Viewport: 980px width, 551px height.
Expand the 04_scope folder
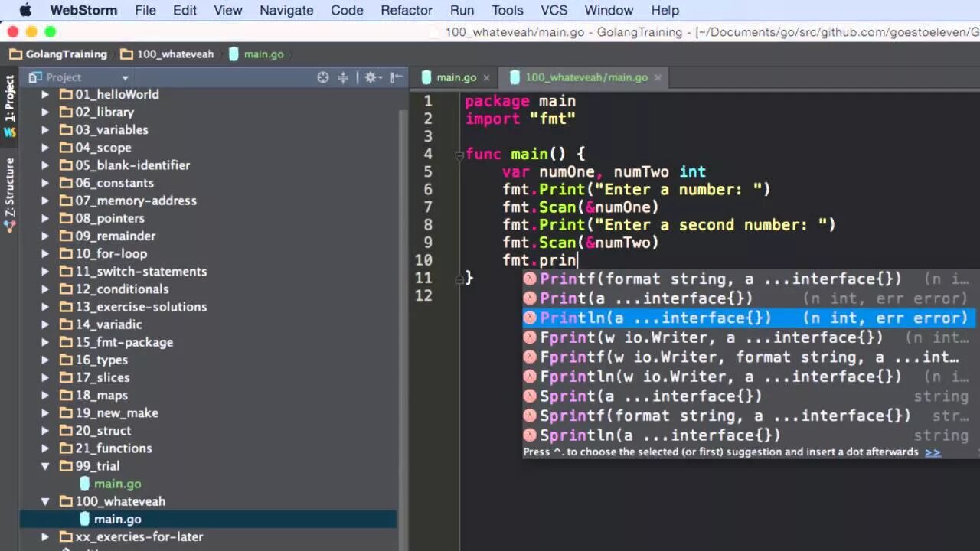pyautogui.click(x=45, y=148)
